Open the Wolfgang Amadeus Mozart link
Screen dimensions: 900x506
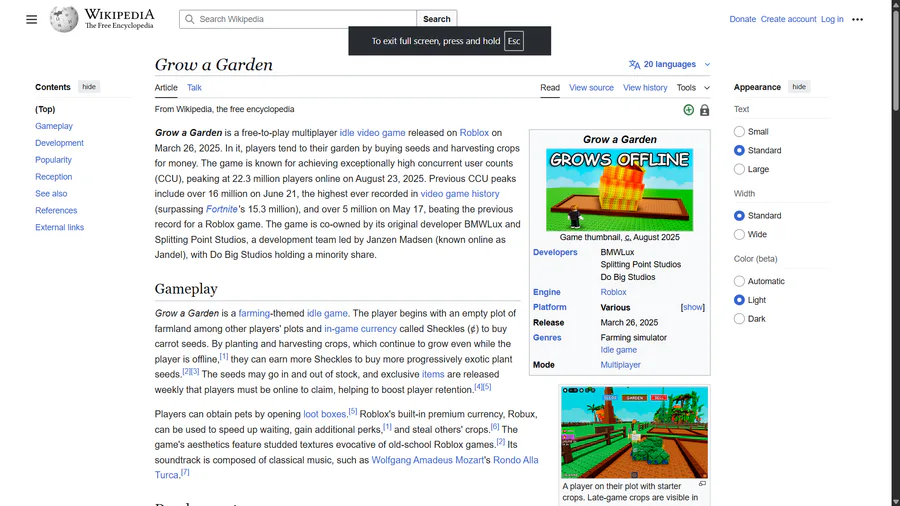click(428, 460)
